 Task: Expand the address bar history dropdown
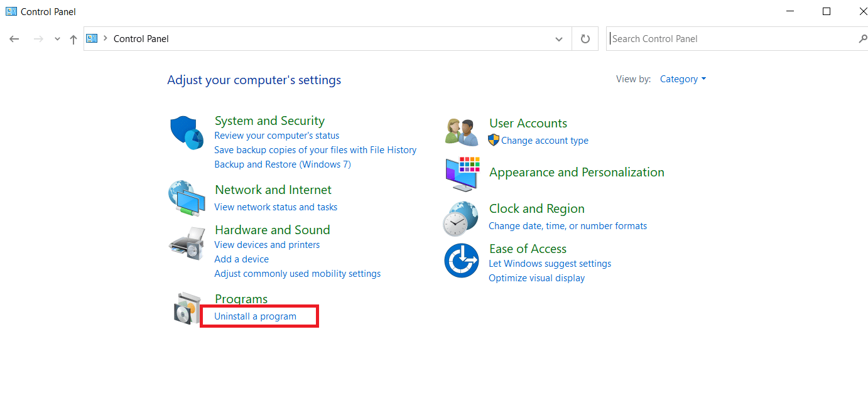(x=559, y=39)
